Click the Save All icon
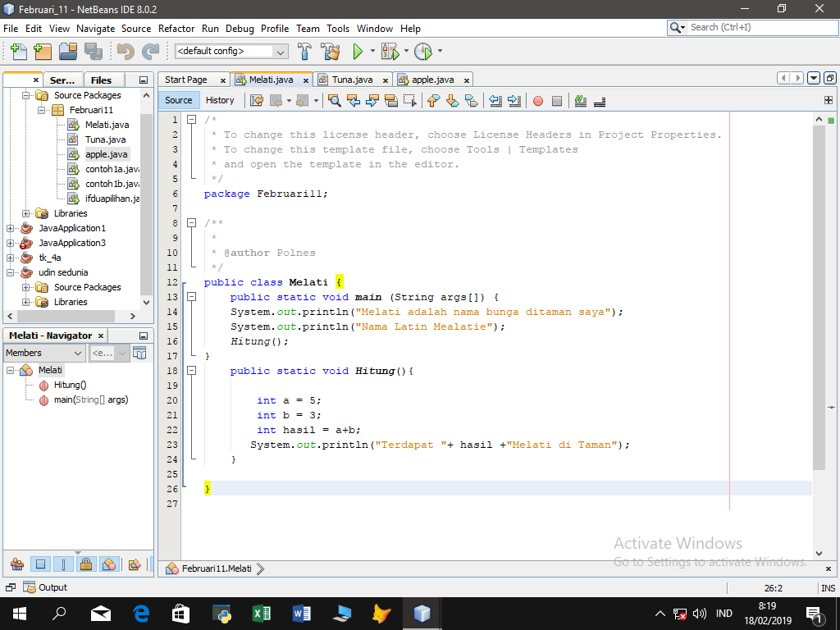This screenshot has height=630, width=840. [93, 51]
